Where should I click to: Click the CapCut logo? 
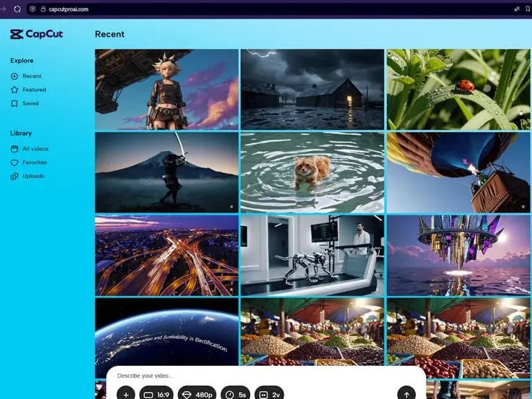point(36,34)
